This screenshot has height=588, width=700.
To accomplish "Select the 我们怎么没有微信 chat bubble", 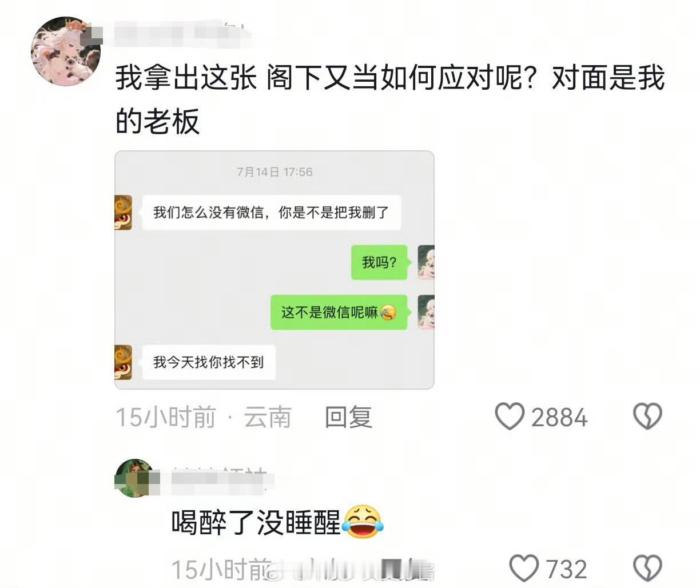I will coord(271,213).
